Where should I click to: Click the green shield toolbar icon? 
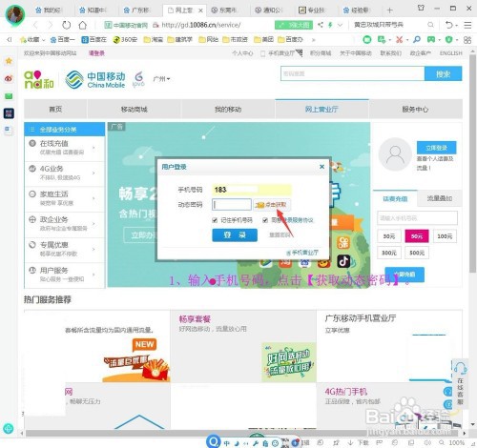[x=448, y=40]
